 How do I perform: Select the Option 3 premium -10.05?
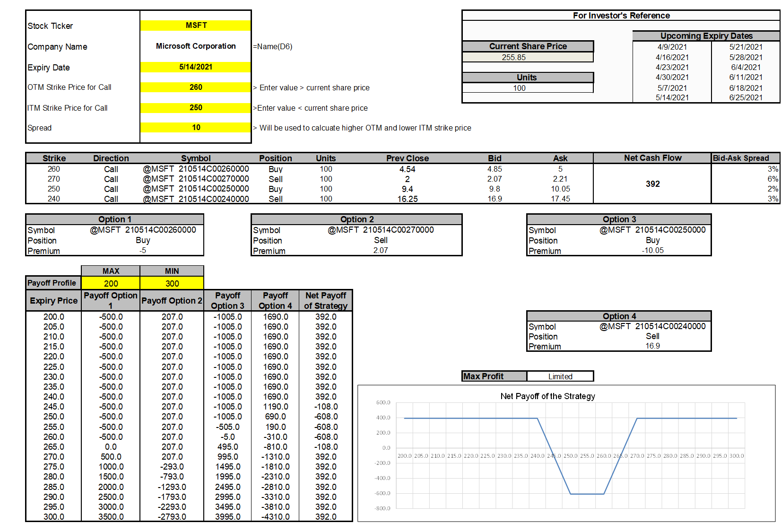[x=652, y=250]
